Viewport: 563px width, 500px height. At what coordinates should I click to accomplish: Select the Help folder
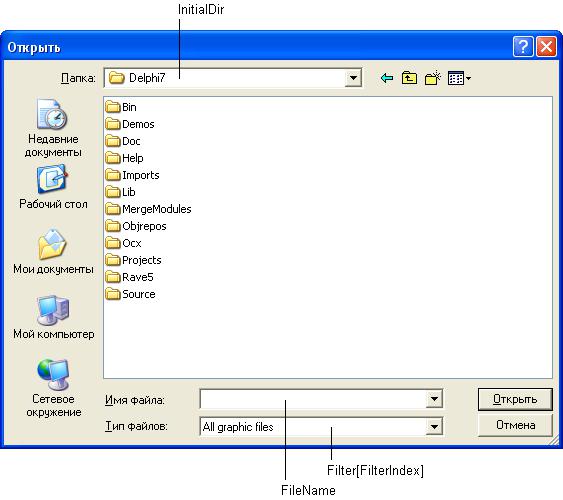(x=125, y=158)
